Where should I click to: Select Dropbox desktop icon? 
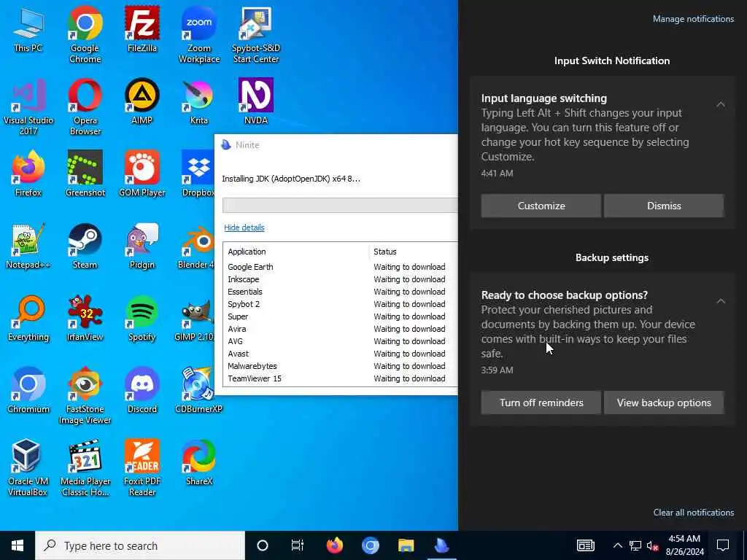198,174
